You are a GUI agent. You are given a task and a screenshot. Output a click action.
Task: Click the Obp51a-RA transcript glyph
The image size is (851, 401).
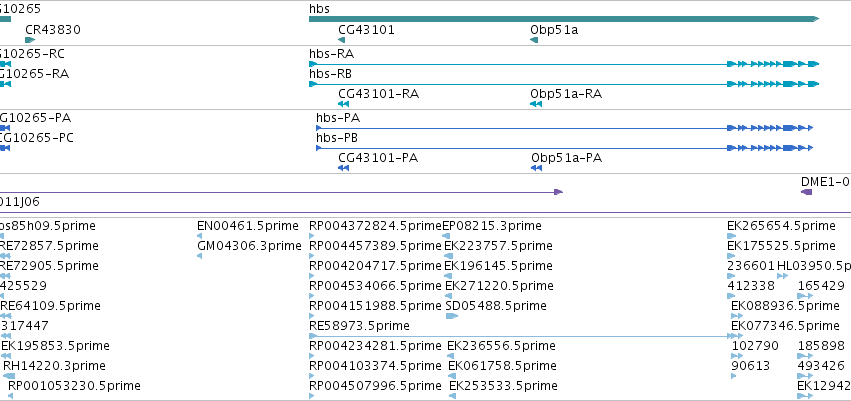[536, 104]
